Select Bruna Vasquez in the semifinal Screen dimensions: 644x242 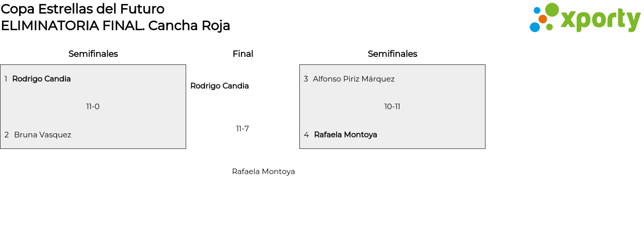(x=43, y=135)
